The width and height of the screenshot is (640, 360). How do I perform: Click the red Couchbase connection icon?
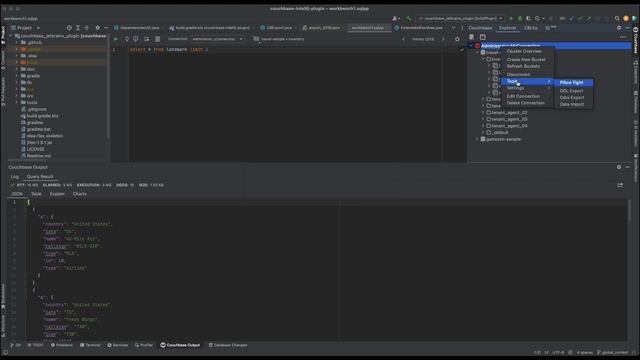coord(477,46)
